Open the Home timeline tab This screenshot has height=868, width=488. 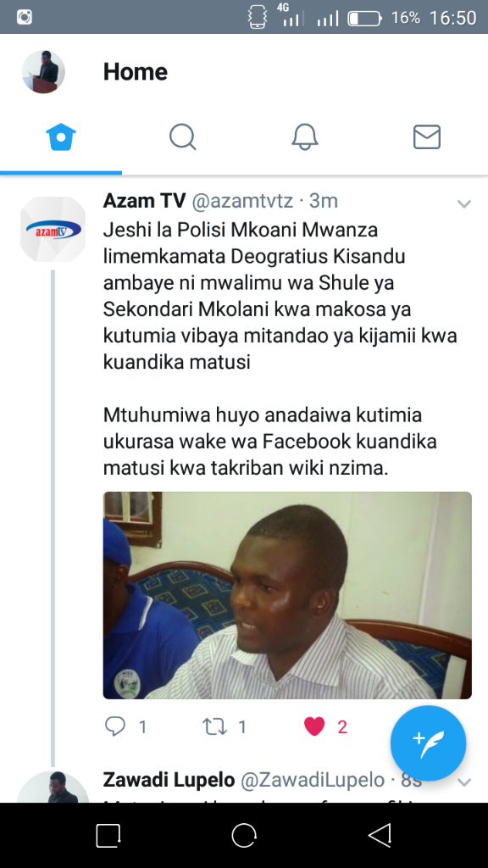tap(61, 137)
